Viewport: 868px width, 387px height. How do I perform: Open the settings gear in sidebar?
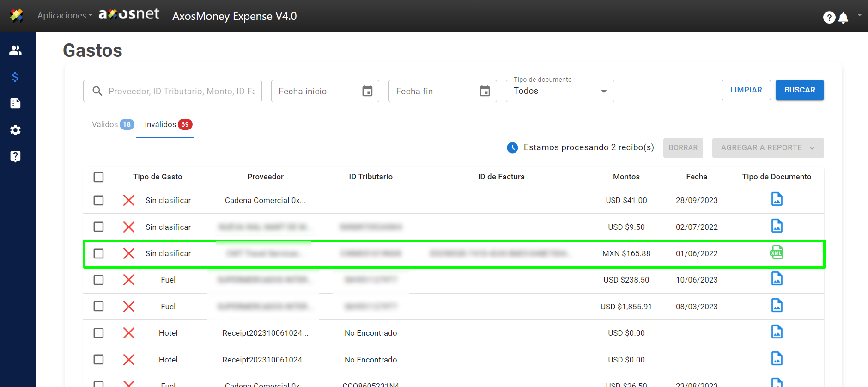point(15,130)
